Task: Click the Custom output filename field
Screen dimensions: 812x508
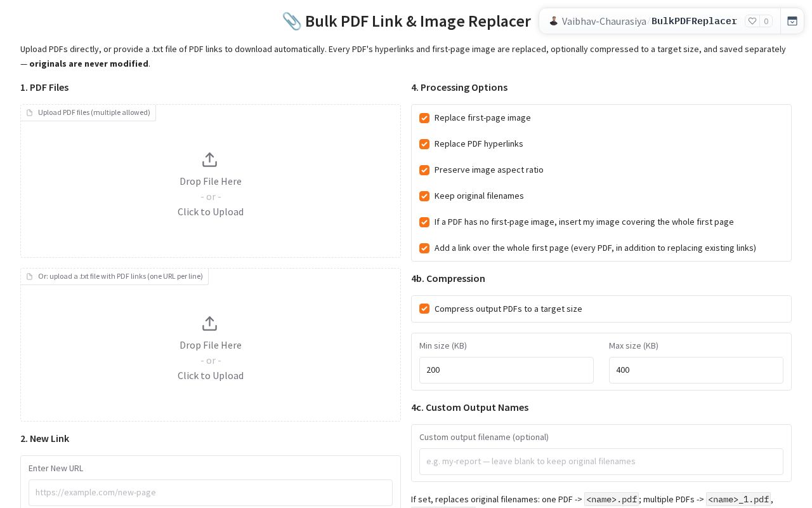Action: tap(601, 462)
